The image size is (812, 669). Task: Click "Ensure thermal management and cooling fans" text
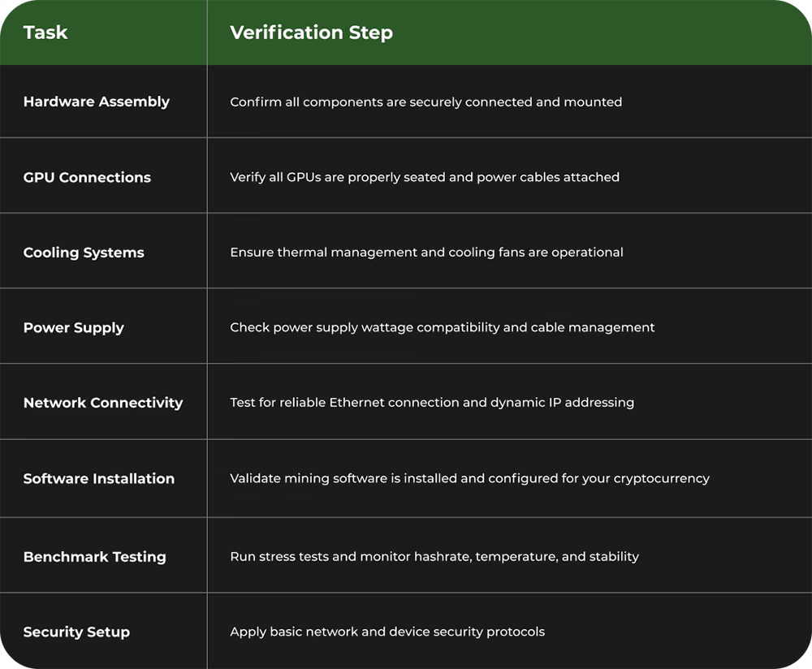tap(378, 252)
